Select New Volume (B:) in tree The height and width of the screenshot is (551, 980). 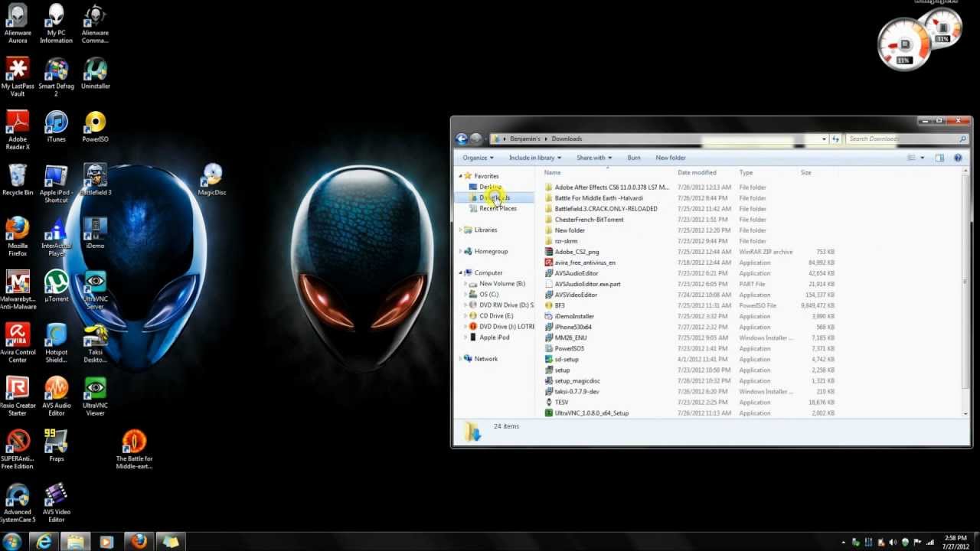(501, 283)
